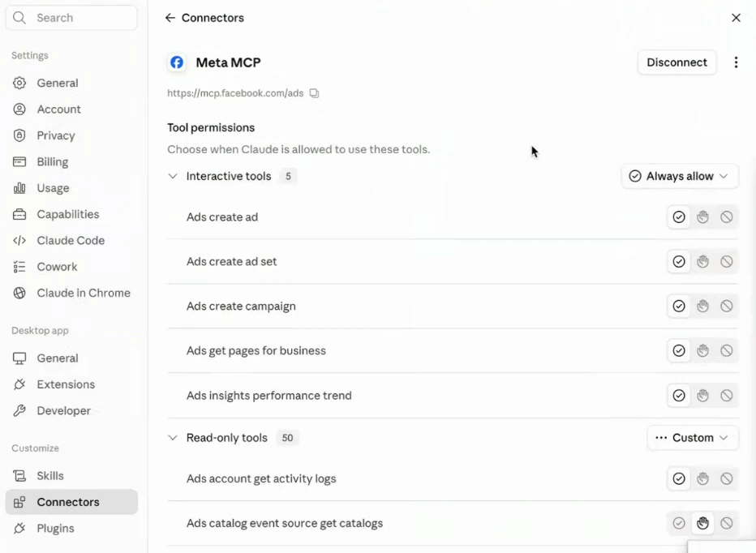Open Claude Code settings
Image resolution: width=756 pixels, height=553 pixels.
pyautogui.click(x=71, y=241)
